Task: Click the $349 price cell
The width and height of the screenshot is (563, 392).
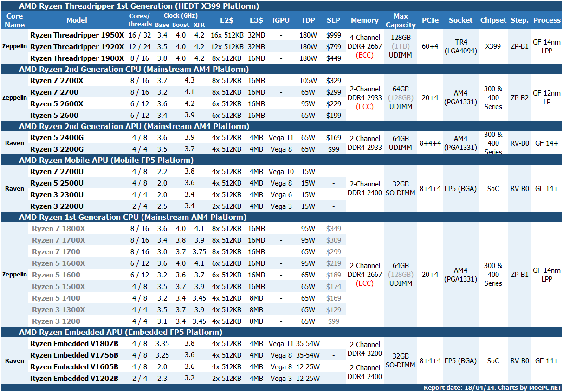Action: [x=333, y=229]
